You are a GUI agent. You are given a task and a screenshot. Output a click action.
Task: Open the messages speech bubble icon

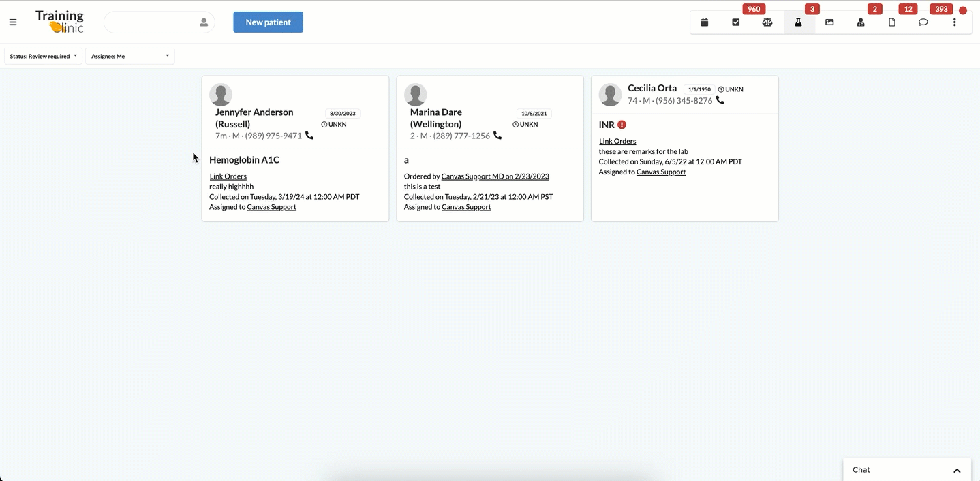(923, 22)
